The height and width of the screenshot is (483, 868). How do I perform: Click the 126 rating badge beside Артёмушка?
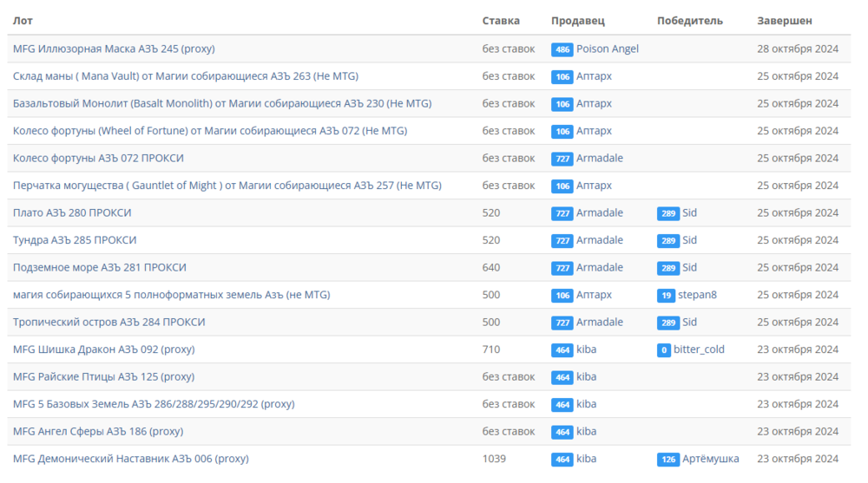pyautogui.click(x=667, y=459)
